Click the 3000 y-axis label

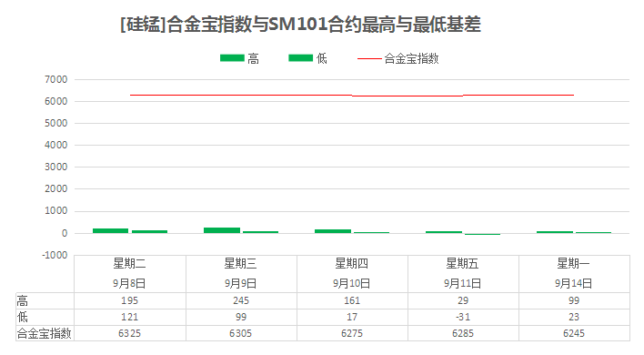(55, 167)
